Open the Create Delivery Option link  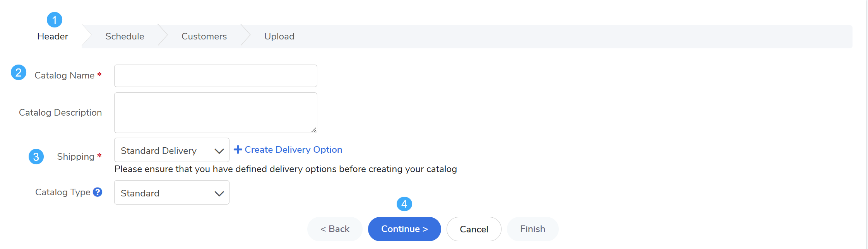pos(293,150)
